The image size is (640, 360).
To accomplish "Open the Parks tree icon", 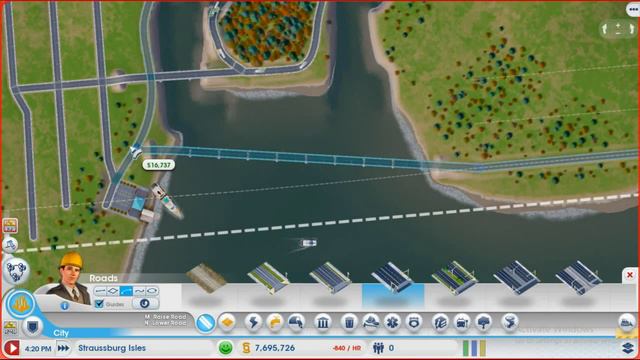I will tap(484, 322).
